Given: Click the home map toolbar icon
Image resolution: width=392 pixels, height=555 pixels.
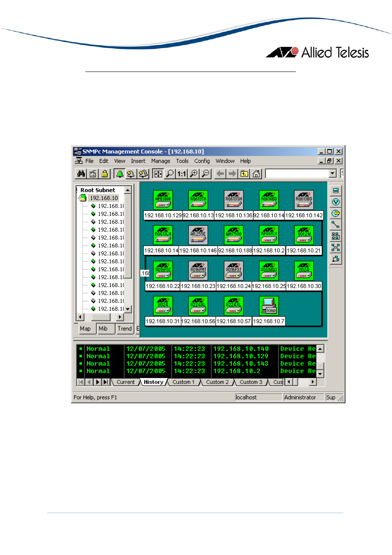Looking at the screenshot, I should click(x=256, y=174).
